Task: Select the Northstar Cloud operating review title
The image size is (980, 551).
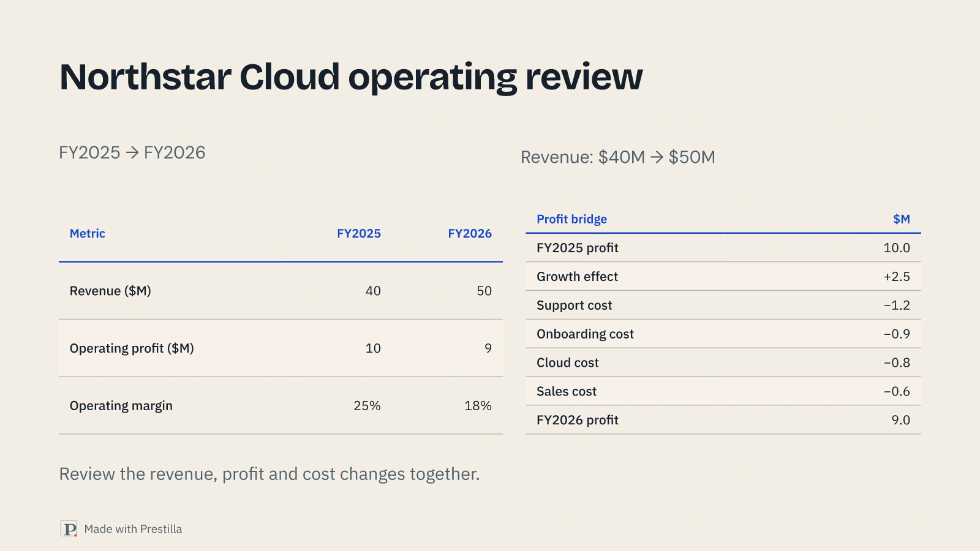Action: tap(351, 77)
